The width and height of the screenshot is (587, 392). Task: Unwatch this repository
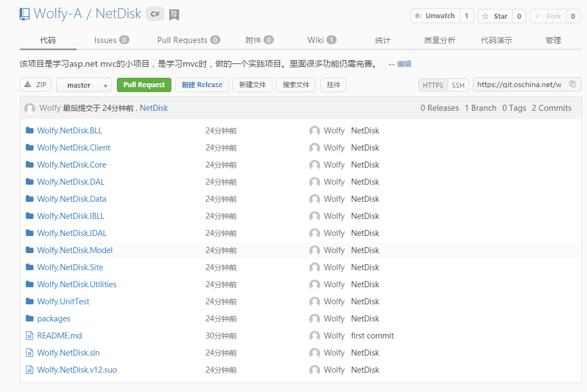point(435,16)
